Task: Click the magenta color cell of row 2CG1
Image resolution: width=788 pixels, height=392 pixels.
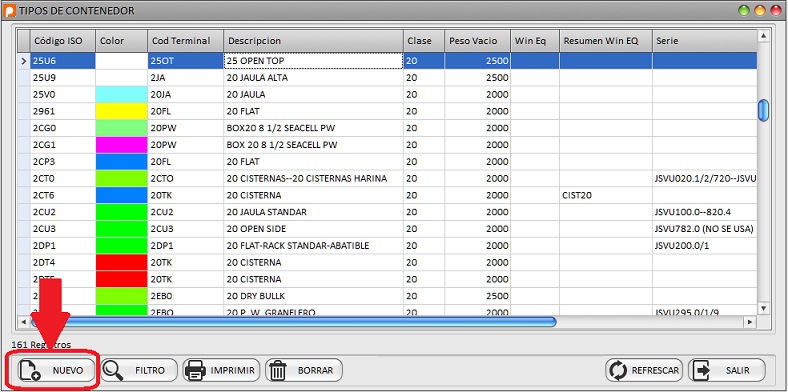Action: pos(122,145)
